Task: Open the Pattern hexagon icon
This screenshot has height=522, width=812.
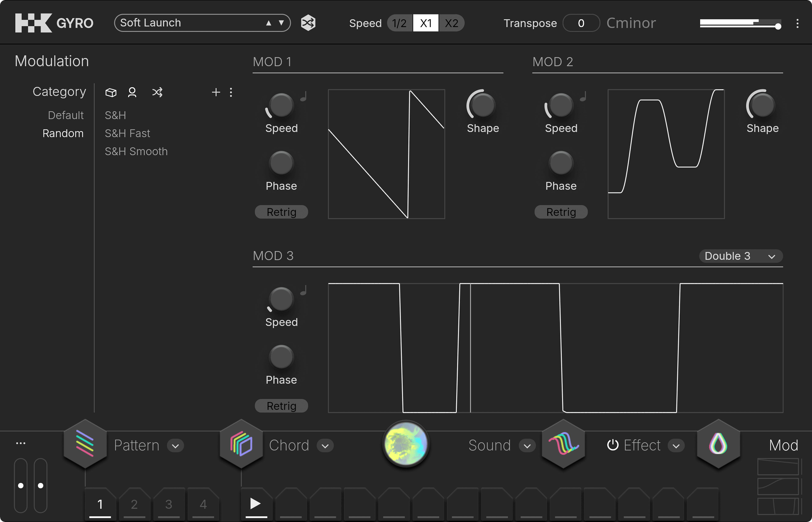Action: coord(85,444)
